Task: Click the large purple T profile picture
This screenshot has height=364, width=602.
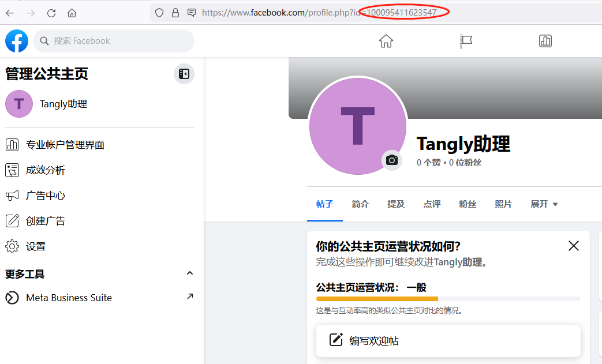Action: (x=357, y=126)
